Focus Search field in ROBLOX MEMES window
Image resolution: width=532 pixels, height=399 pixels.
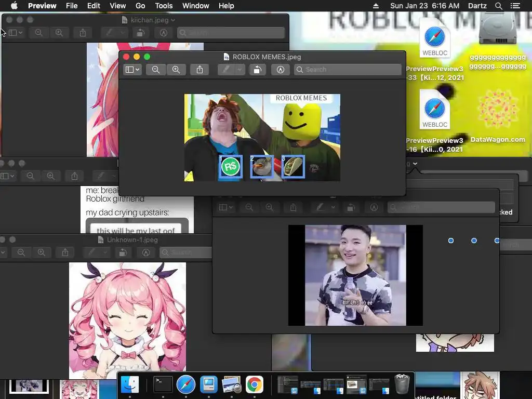[x=348, y=70]
